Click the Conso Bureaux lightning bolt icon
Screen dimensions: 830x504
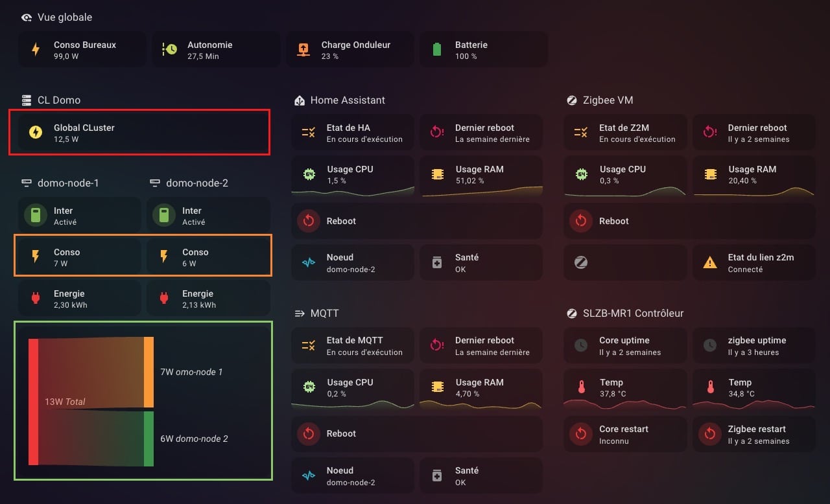tap(36, 50)
